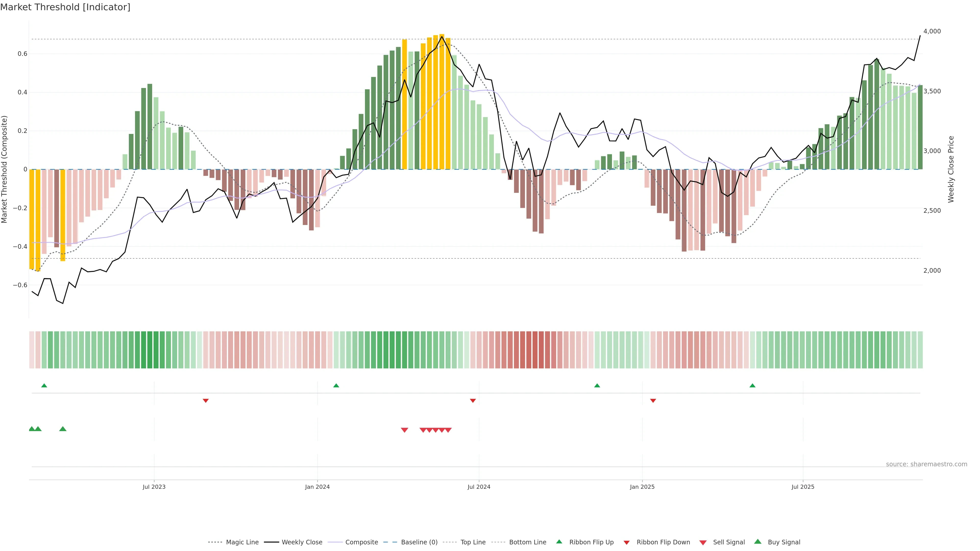980x551 pixels.
Task: Click Ribbon Flip Up triangle icon in legend
Action: point(559,542)
